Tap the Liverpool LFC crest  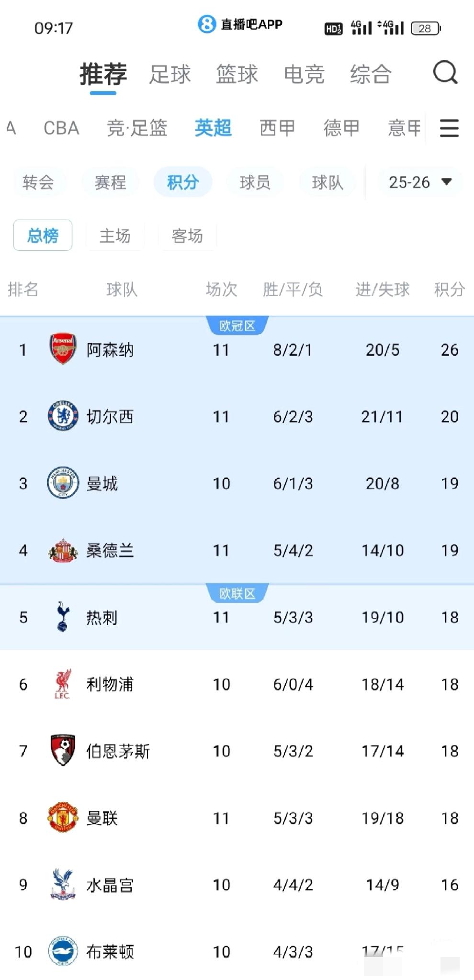(63, 684)
